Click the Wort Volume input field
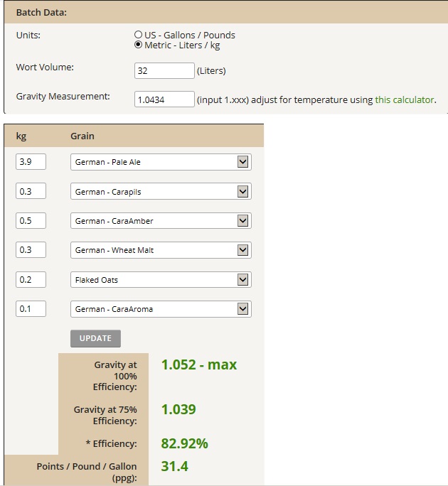Viewport: 448px width, 486px height. click(x=164, y=71)
